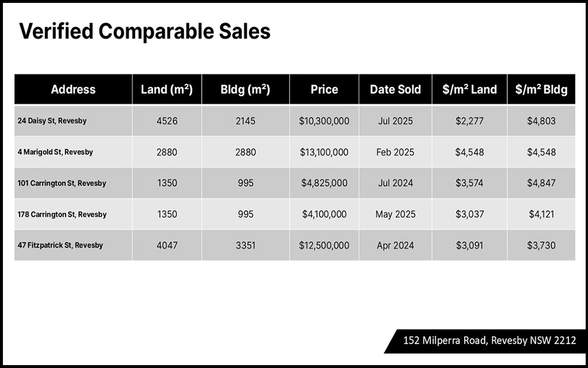Select the $10,300,000 price cell

pos(324,121)
